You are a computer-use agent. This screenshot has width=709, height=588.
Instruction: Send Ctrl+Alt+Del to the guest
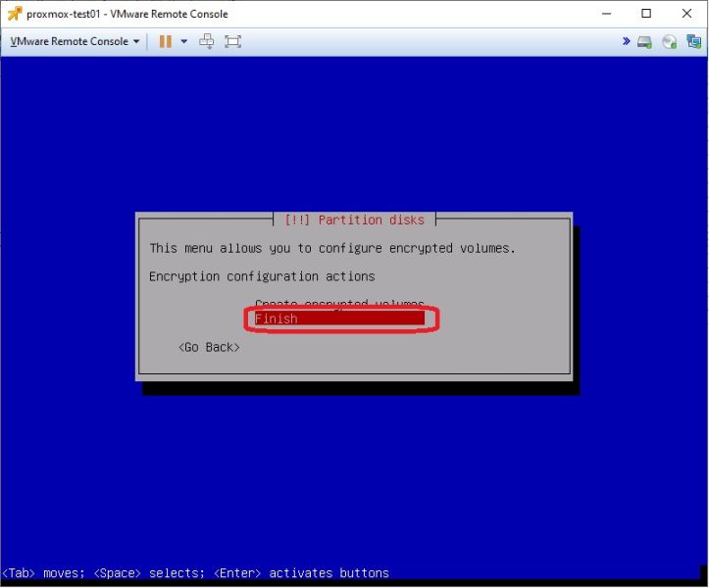pyautogui.click(x=207, y=41)
